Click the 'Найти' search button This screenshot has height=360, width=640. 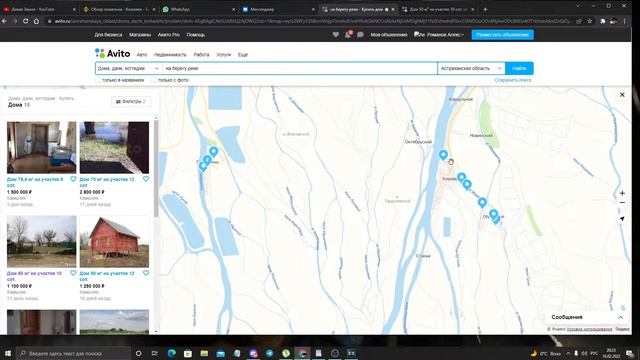519,69
